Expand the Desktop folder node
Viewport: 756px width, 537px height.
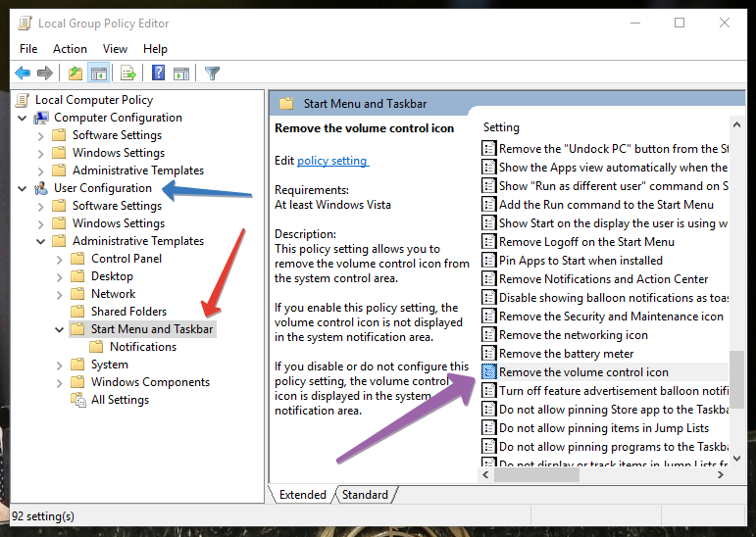click(x=59, y=277)
